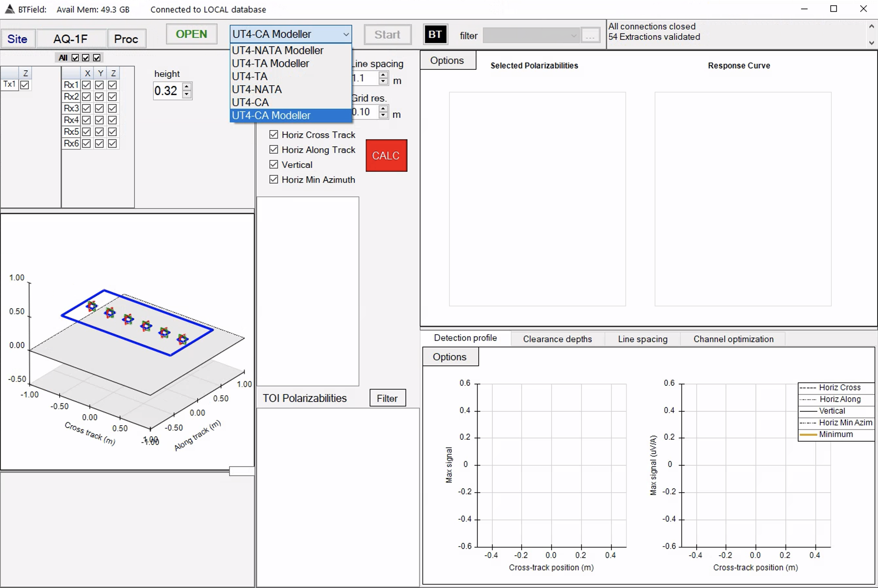Click the green OPEN button
878x588 pixels.
coord(192,34)
